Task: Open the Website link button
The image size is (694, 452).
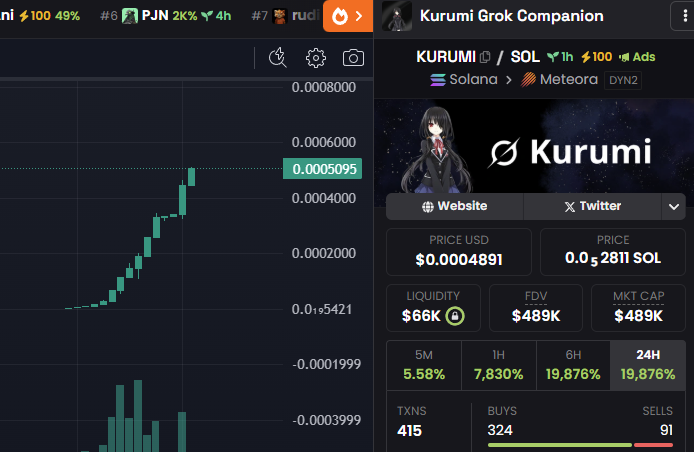Action: click(x=455, y=206)
